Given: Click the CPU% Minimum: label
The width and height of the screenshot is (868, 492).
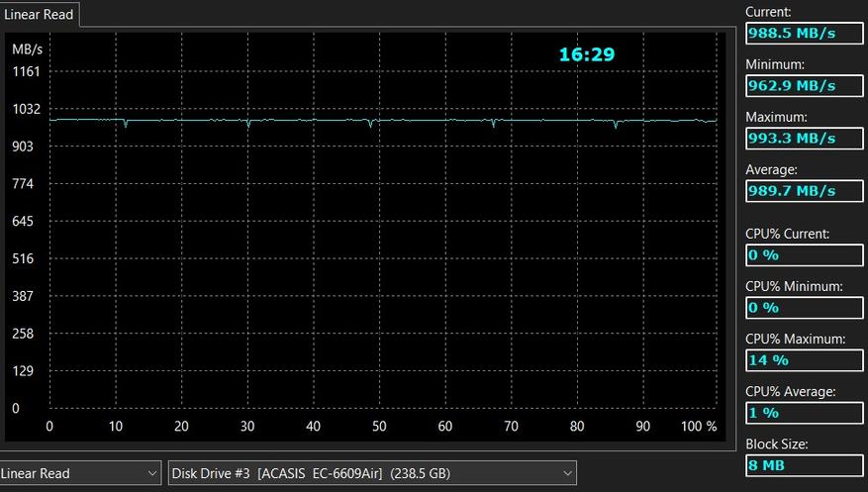Looking at the screenshot, I should click(794, 287).
